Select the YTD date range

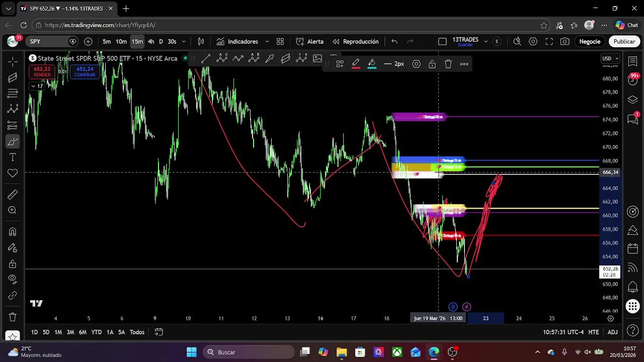(97, 332)
